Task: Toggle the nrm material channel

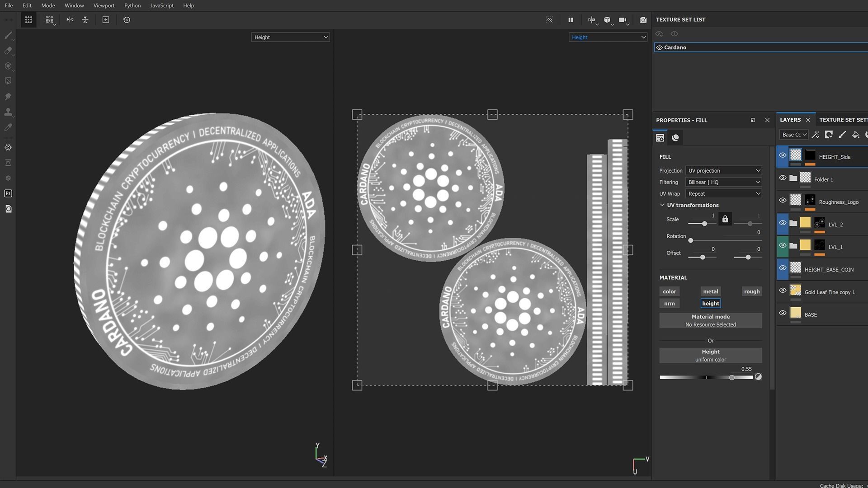Action: pos(670,304)
